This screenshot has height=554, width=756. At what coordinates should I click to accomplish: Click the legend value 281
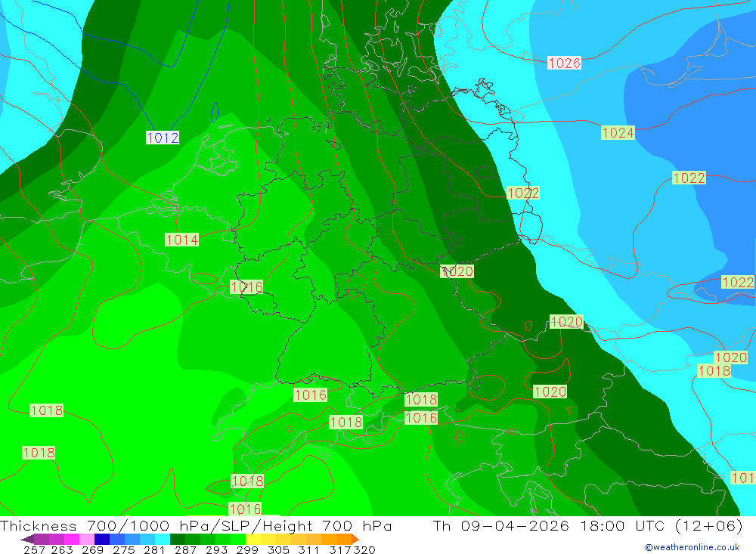pos(153,549)
